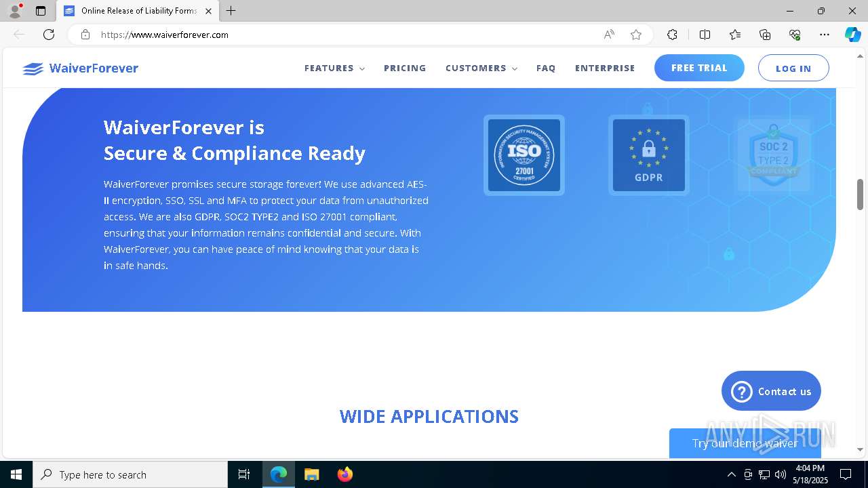
Task: Open Microsoft Edge from the taskbar
Action: pos(279,474)
